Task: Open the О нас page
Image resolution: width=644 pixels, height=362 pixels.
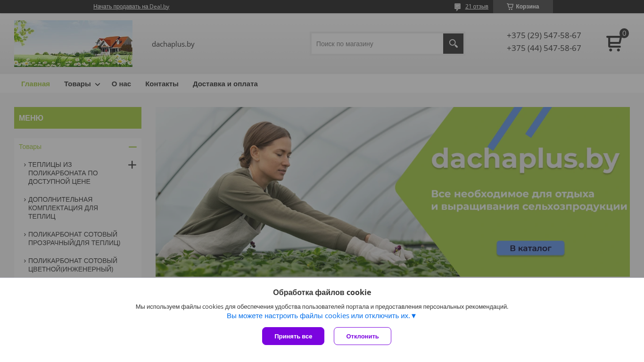Action: coord(121,84)
